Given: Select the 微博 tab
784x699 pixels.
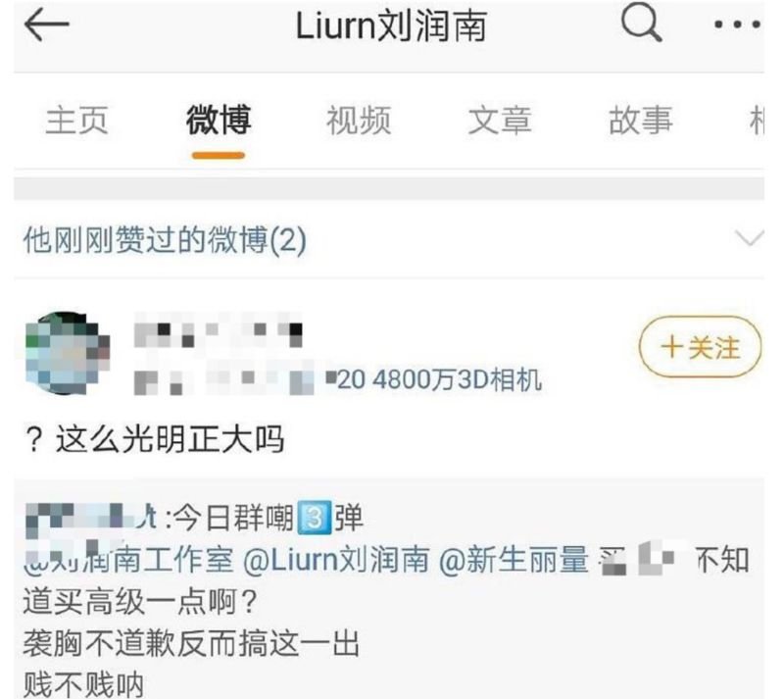Looking at the screenshot, I should tap(219, 121).
